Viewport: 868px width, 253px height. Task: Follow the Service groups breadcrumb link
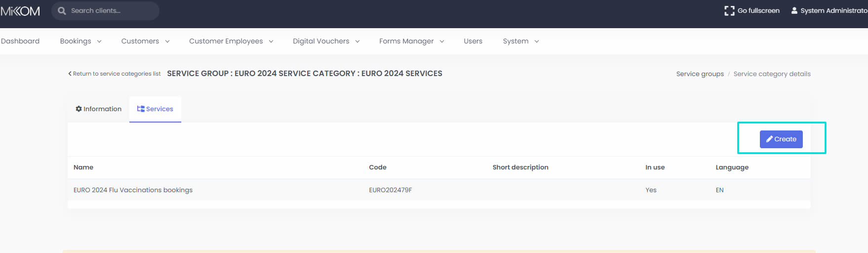click(700, 74)
